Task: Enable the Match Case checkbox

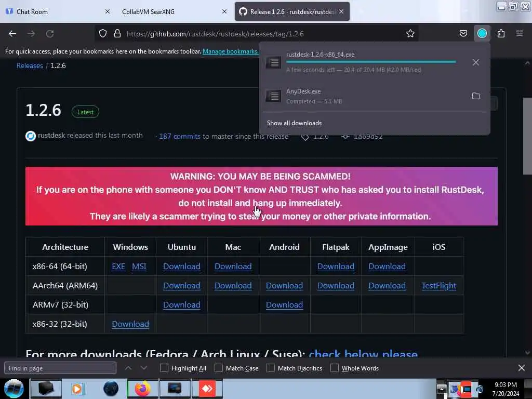Action: click(x=219, y=368)
